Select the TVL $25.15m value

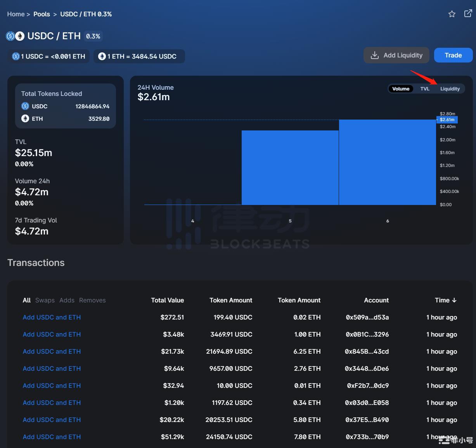point(34,153)
